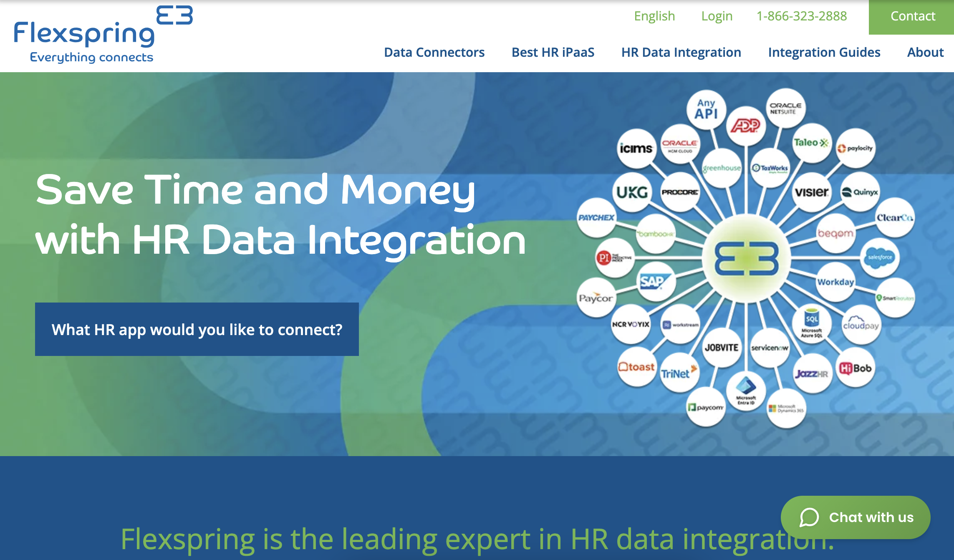This screenshot has width=954, height=560.
Task: Click the central E3 hub logo
Action: pos(746,259)
